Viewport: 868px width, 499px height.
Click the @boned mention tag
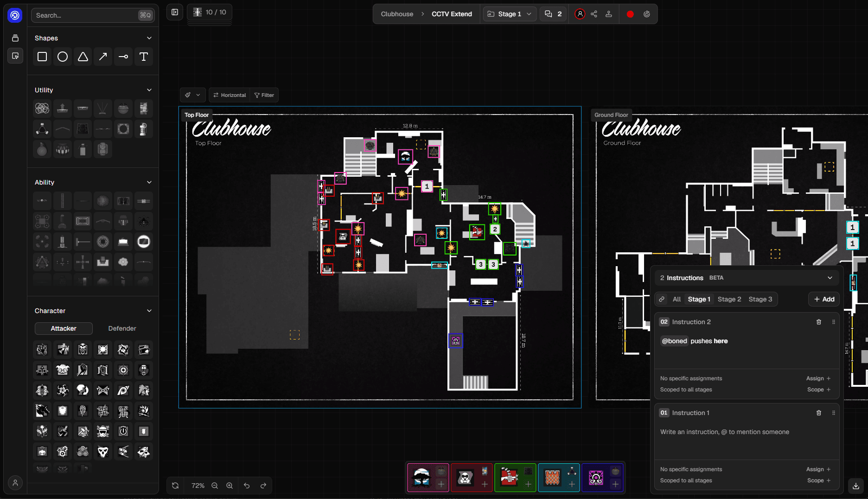tap(674, 341)
